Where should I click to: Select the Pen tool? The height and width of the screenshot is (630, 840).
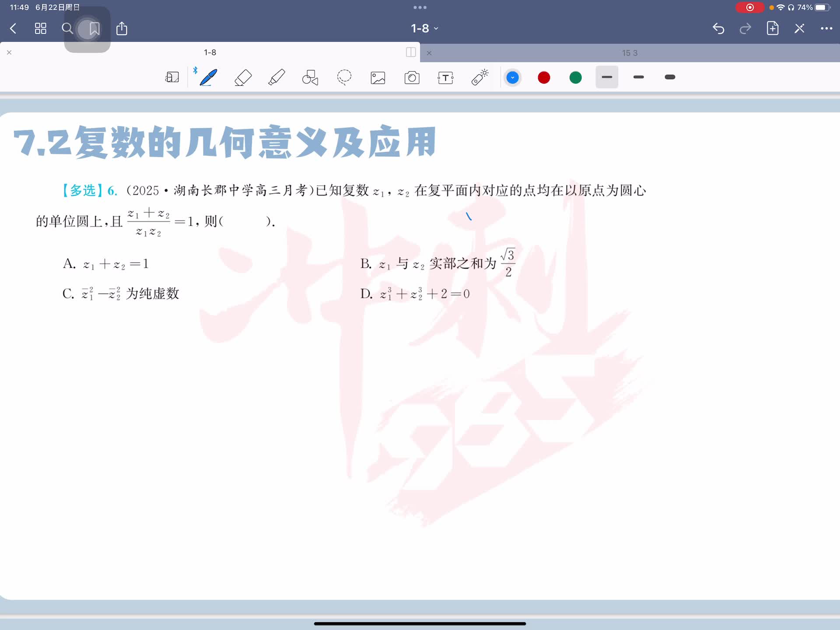click(208, 77)
